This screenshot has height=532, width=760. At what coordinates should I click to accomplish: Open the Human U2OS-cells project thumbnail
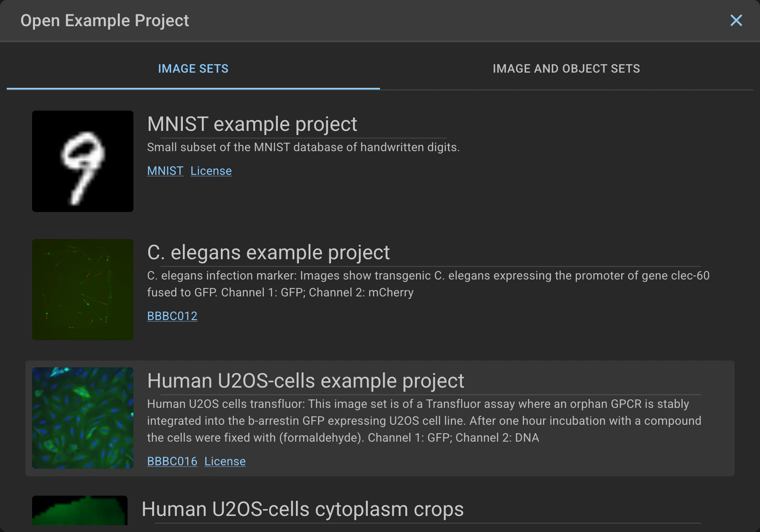point(83,418)
